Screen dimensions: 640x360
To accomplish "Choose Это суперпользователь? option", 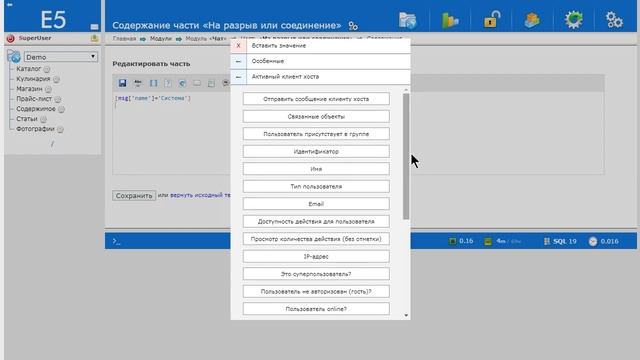I will [316, 274].
